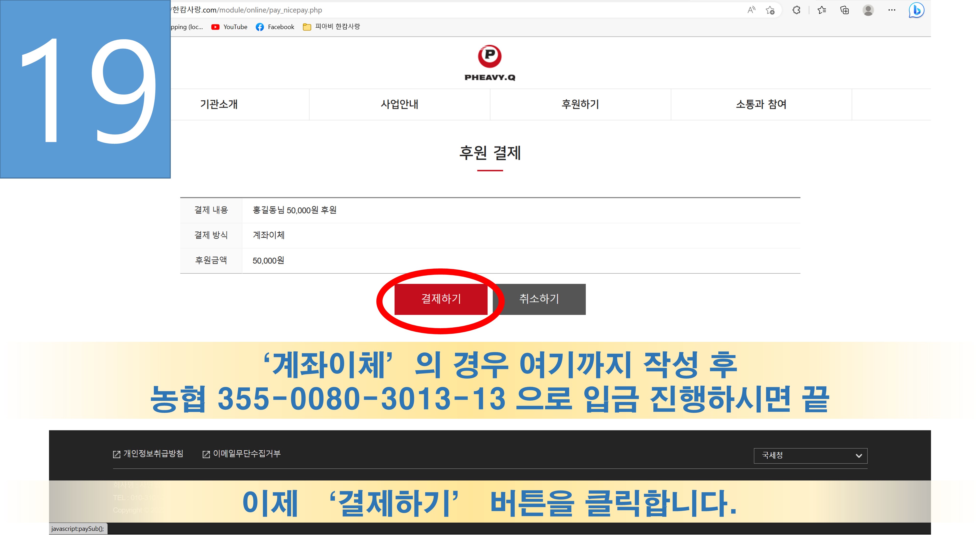980x551 pixels.
Task: Open the Collections icon in toolbar
Action: 845,10
